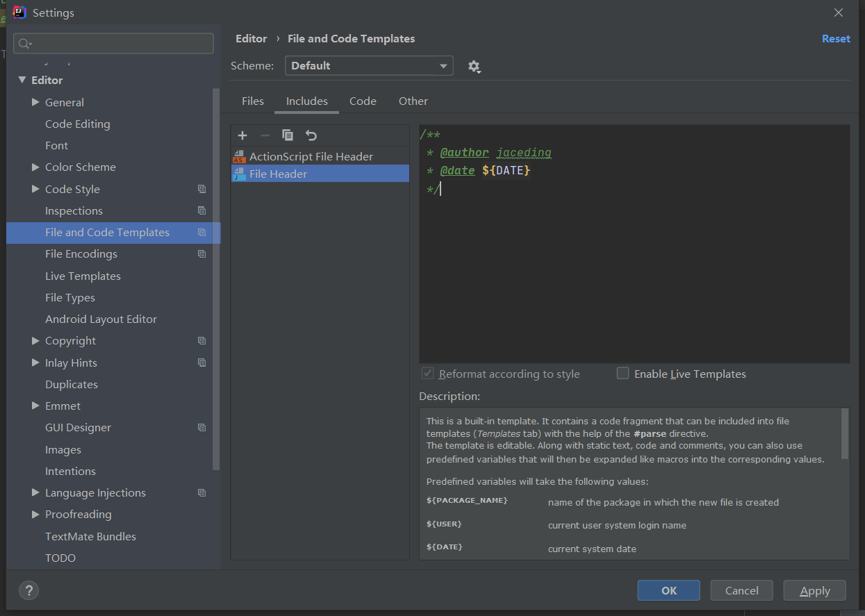Click project-level icon beside File and Code Templates
The width and height of the screenshot is (865, 616).
201,233
